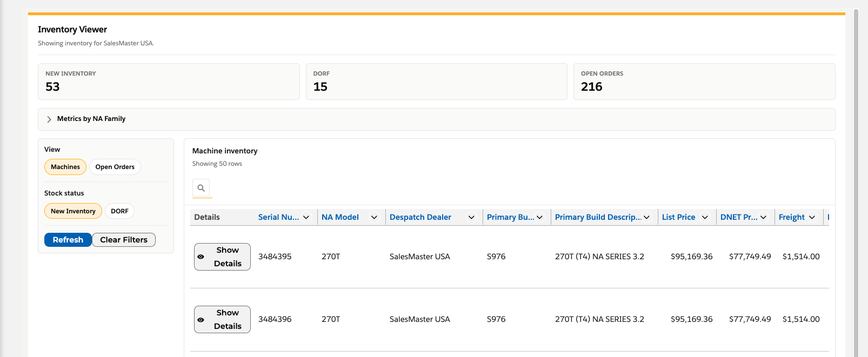Click eye icon in Show Details for 3484395

[x=201, y=257]
